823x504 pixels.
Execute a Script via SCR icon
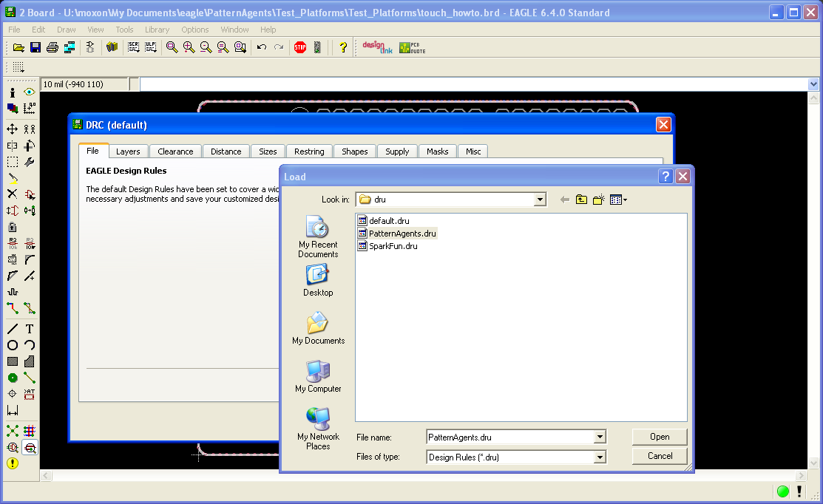tap(134, 48)
